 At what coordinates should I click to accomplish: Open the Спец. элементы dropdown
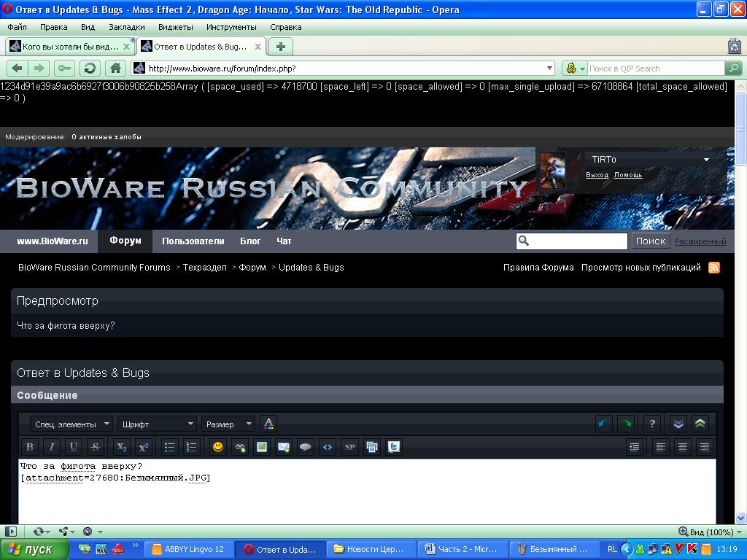click(x=71, y=424)
